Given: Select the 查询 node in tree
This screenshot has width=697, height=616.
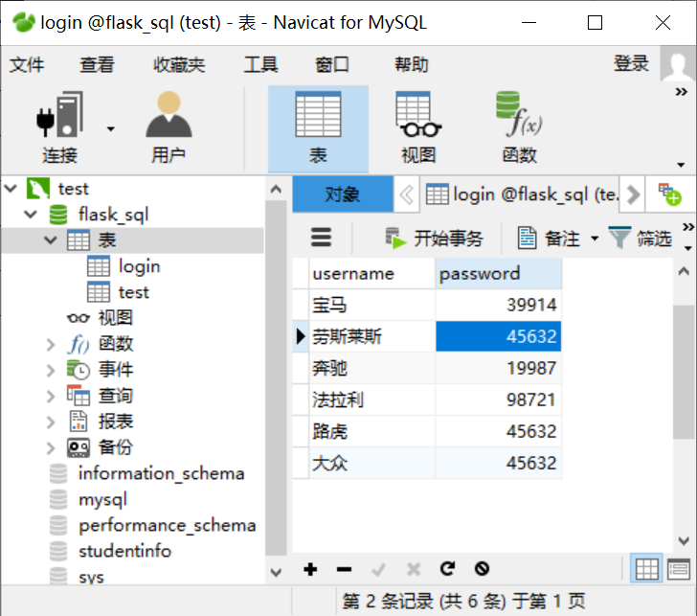Looking at the screenshot, I should click(x=116, y=396).
